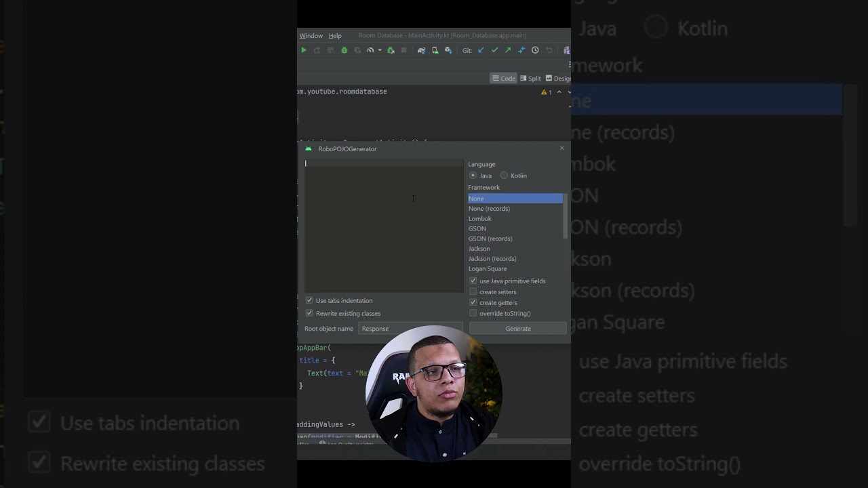Select None framework option
Image resolution: width=868 pixels, height=488 pixels.
coord(515,199)
